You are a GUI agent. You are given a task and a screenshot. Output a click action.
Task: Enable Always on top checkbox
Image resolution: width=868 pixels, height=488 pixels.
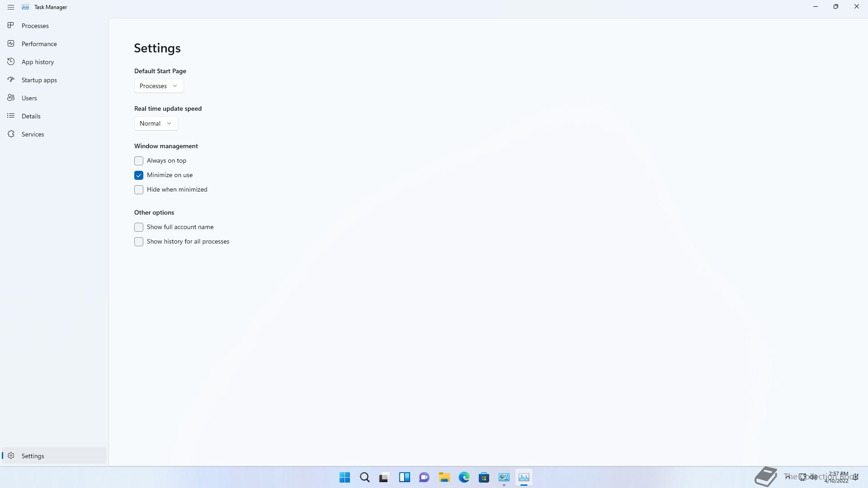click(139, 161)
